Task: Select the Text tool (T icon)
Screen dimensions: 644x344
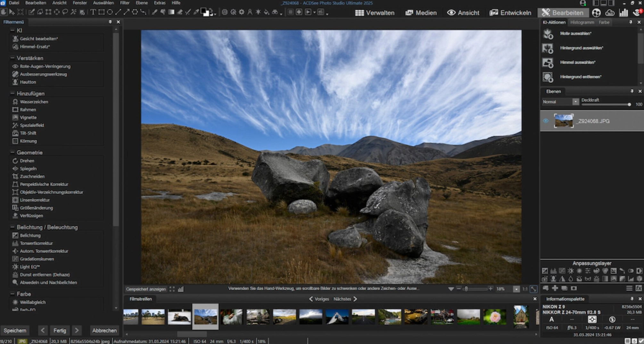Action: click(93, 12)
